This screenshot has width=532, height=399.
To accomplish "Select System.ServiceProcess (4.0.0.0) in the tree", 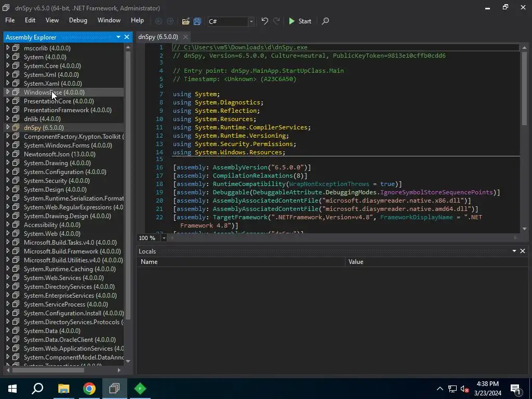I will [x=66, y=304].
